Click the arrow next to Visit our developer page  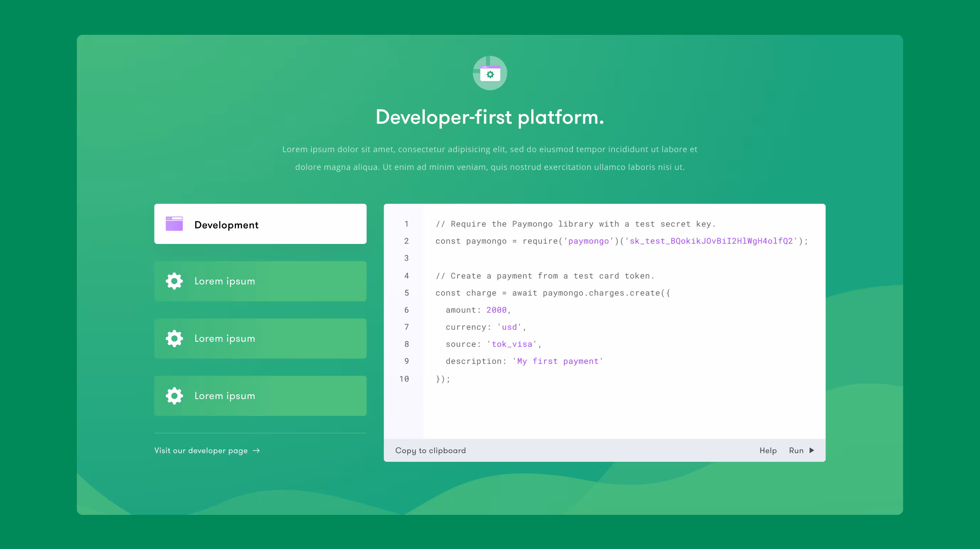(256, 450)
